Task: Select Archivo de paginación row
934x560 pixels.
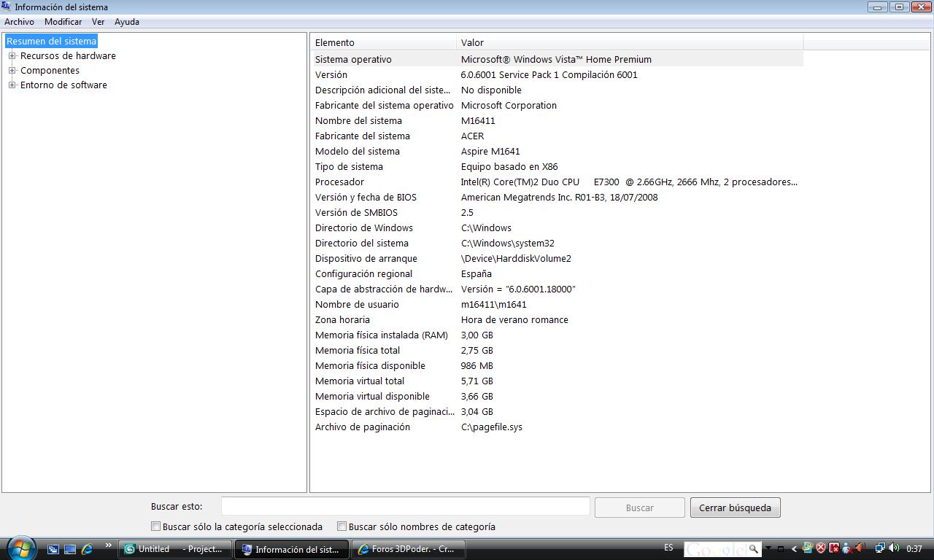Action: [557, 427]
